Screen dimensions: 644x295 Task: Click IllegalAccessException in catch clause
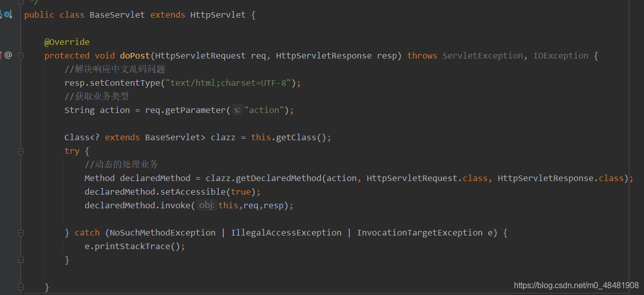point(286,232)
